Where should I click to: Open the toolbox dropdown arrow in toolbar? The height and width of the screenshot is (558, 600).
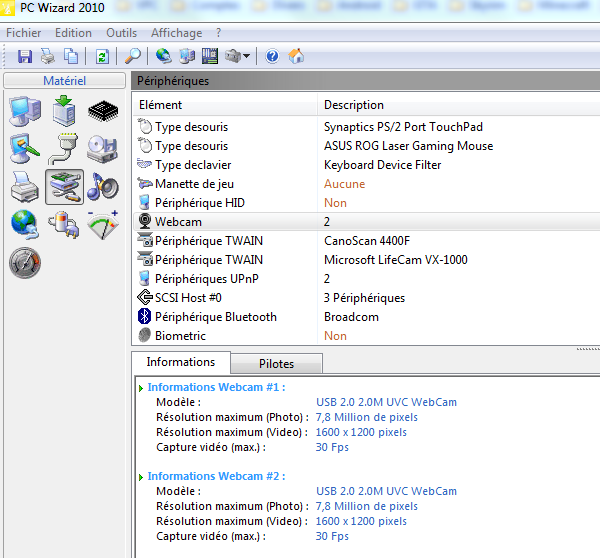point(246,56)
